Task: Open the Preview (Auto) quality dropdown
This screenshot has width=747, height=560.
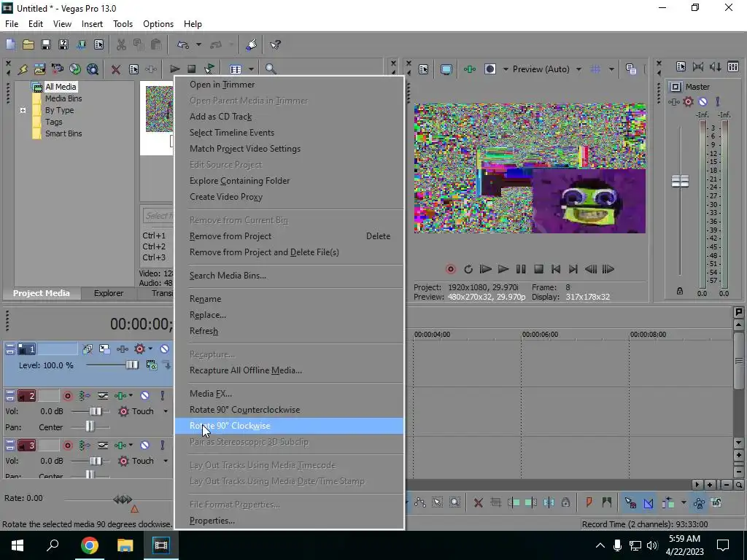Action: 578,69
